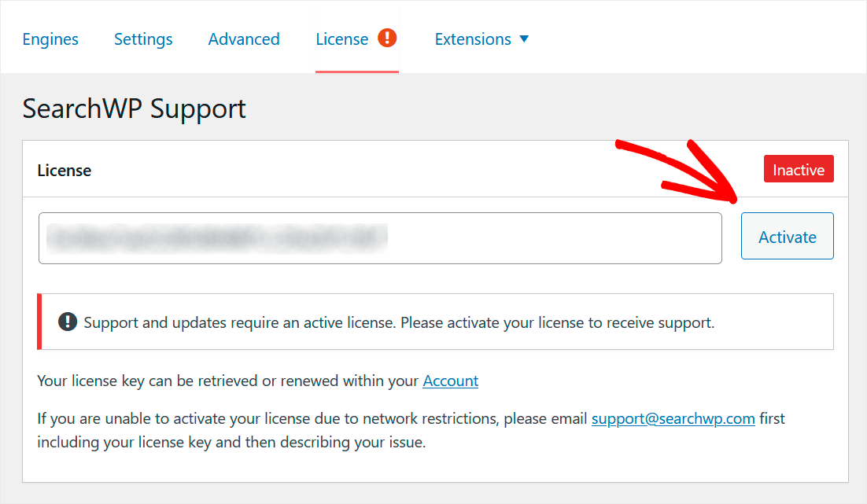
Task: Go to the Advanced tab
Action: click(244, 39)
